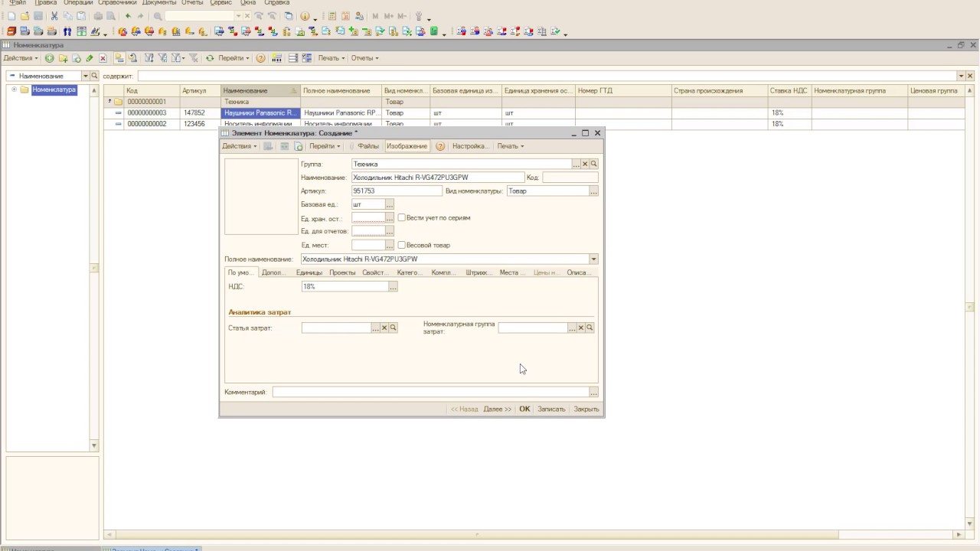The width and height of the screenshot is (980, 551).
Task: Click the Copy item icon in list toolbar
Action: pos(77,58)
